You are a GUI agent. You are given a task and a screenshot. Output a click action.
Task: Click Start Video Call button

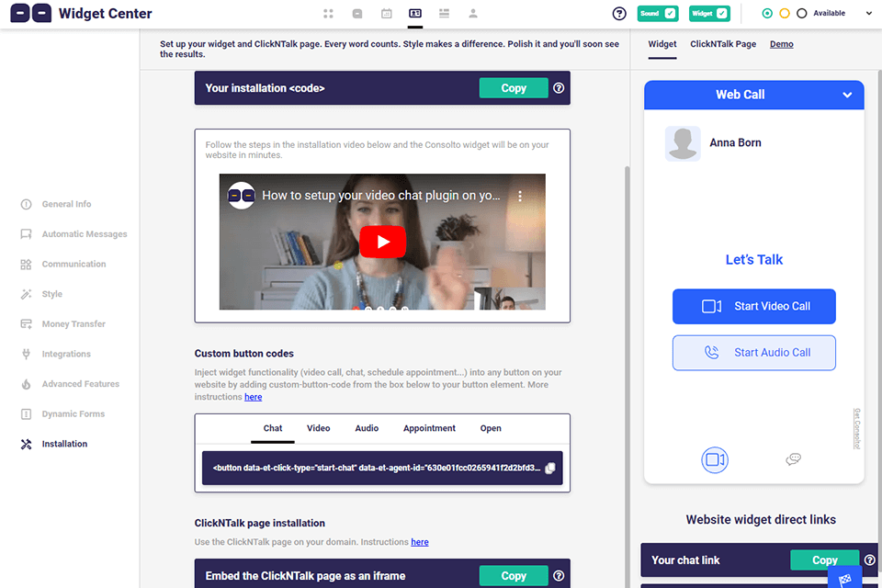(753, 307)
